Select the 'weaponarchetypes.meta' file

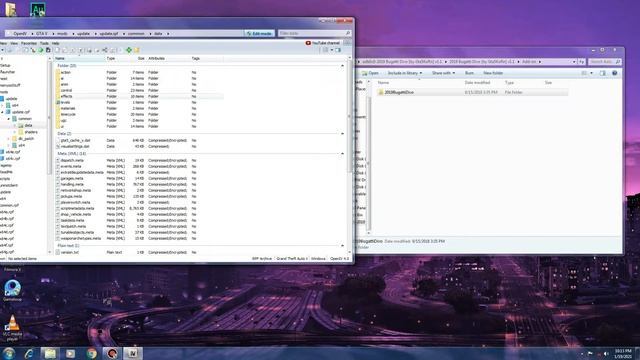139,238
